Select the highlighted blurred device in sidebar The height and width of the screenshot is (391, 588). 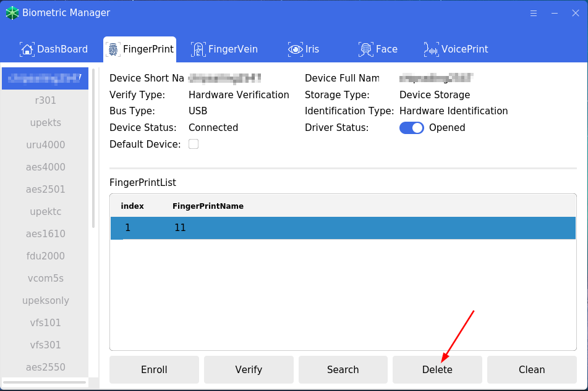45,78
